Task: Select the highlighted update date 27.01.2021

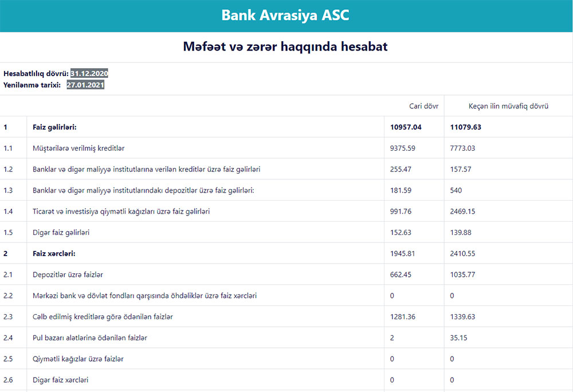Action: coord(85,85)
